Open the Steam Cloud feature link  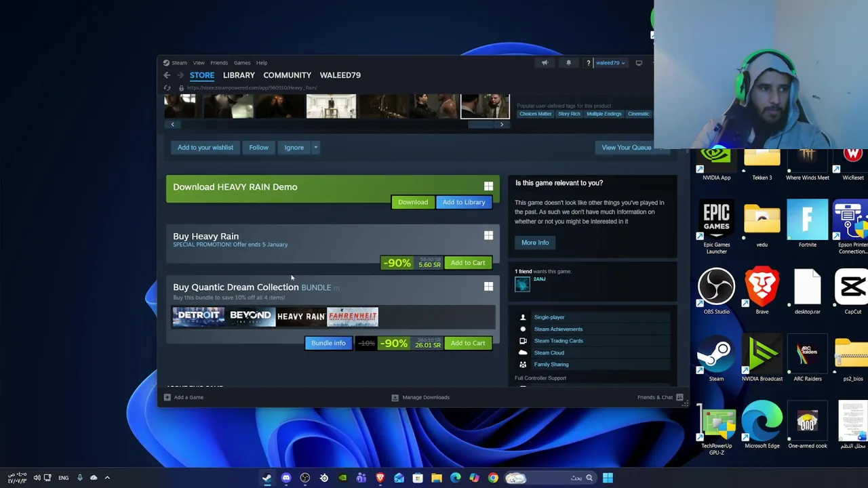pos(549,353)
